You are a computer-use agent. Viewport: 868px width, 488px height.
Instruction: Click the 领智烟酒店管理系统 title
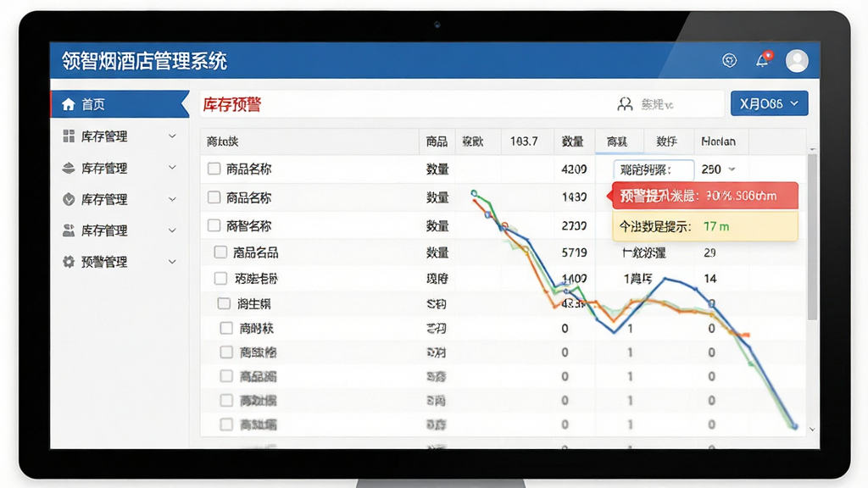point(144,61)
